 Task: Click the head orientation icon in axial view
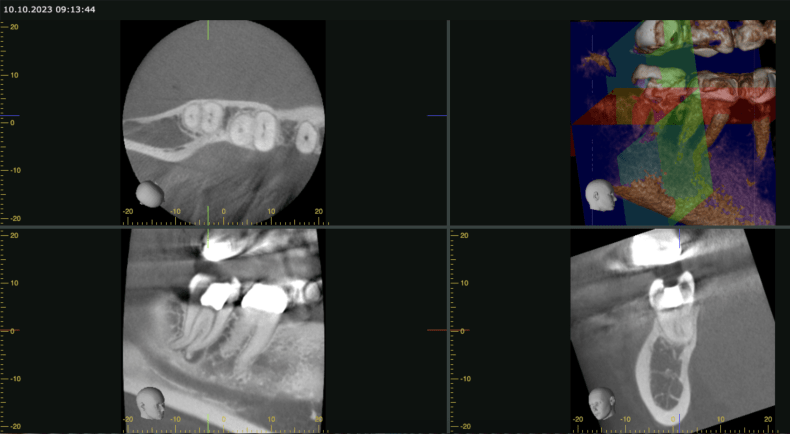pos(150,194)
